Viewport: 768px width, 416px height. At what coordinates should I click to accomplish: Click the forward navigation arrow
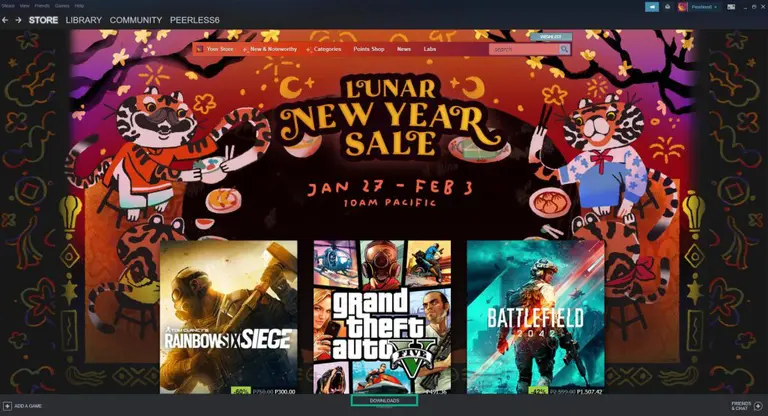(18, 20)
